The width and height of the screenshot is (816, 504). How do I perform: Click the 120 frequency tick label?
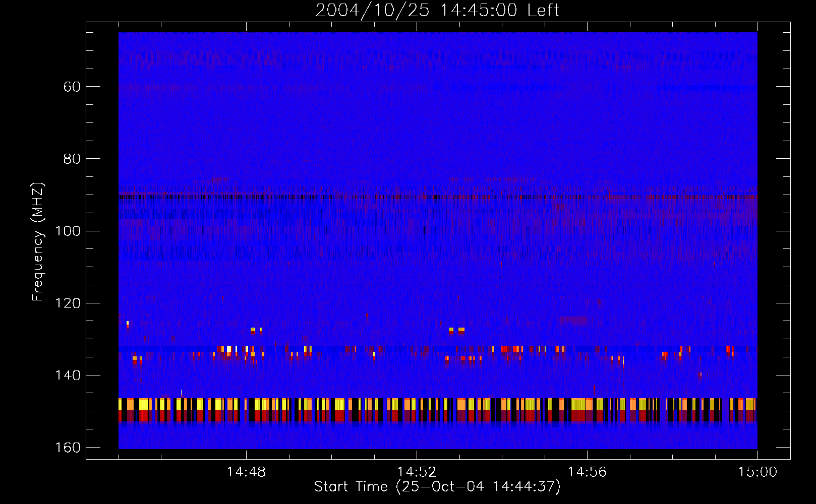coord(68,303)
